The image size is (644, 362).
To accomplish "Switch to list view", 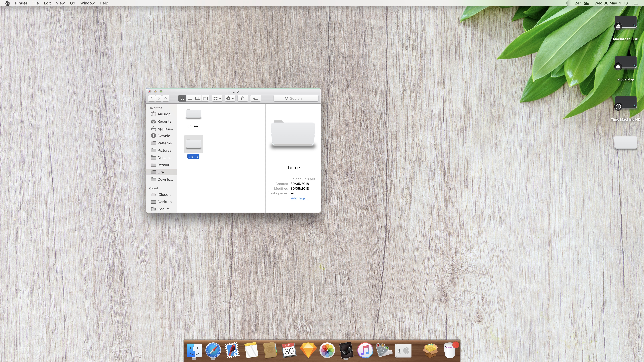I will point(190,98).
